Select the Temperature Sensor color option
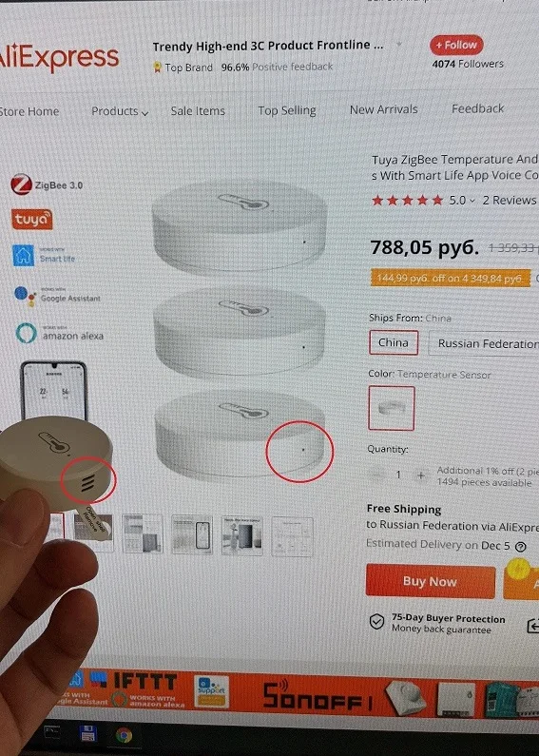 click(x=392, y=408)
